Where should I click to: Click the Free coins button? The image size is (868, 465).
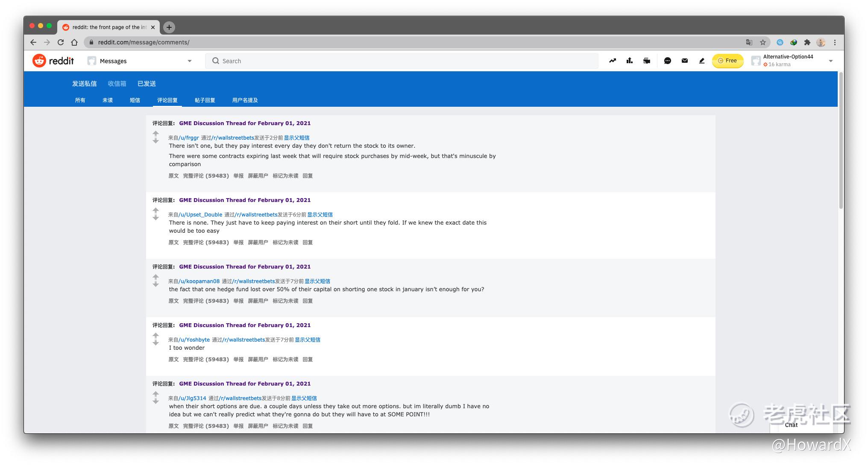click(727, 61)
